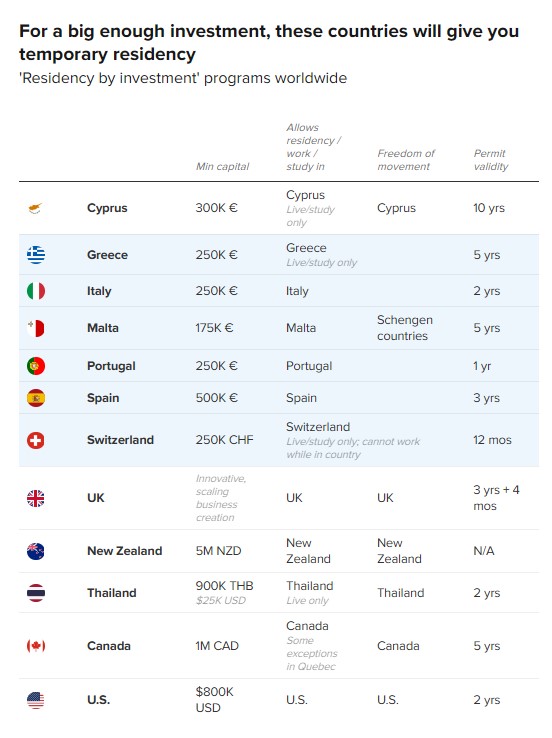Select the Schengen countries cell
The height and width of the screenshot is (738, 552).
point(405,328)
